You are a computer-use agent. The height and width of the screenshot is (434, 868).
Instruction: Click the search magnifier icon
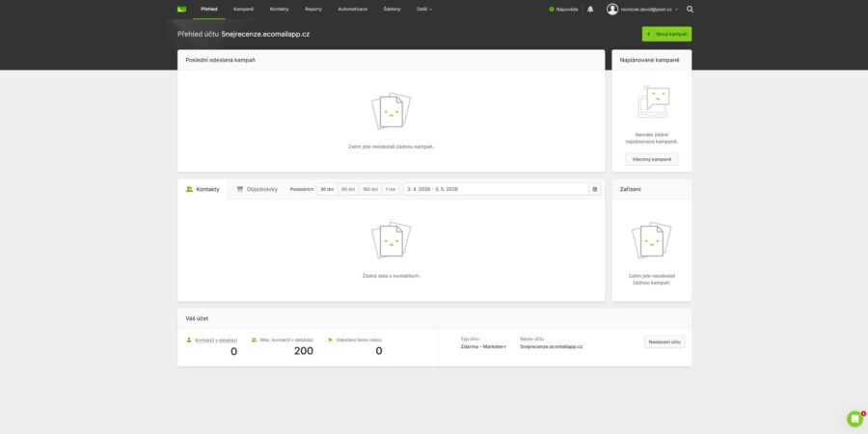[690, 10]
